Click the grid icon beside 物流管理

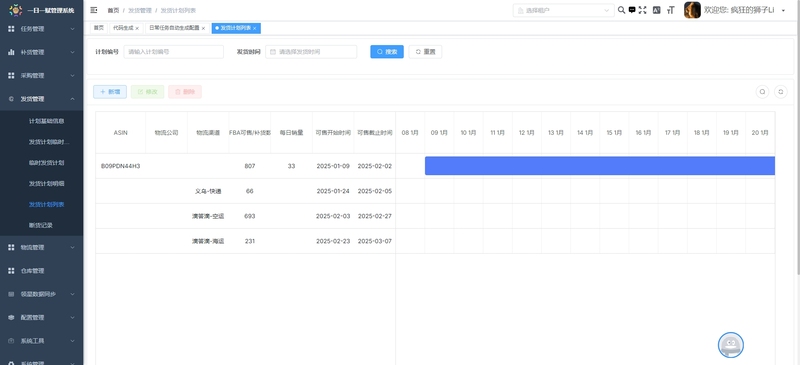pos(11,248)
